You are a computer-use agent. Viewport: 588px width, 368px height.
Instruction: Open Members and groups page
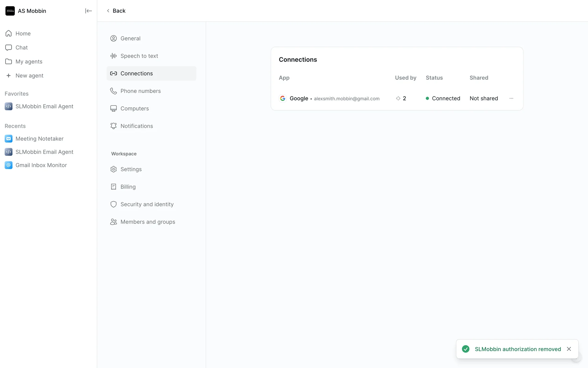(x=148, y=222)
